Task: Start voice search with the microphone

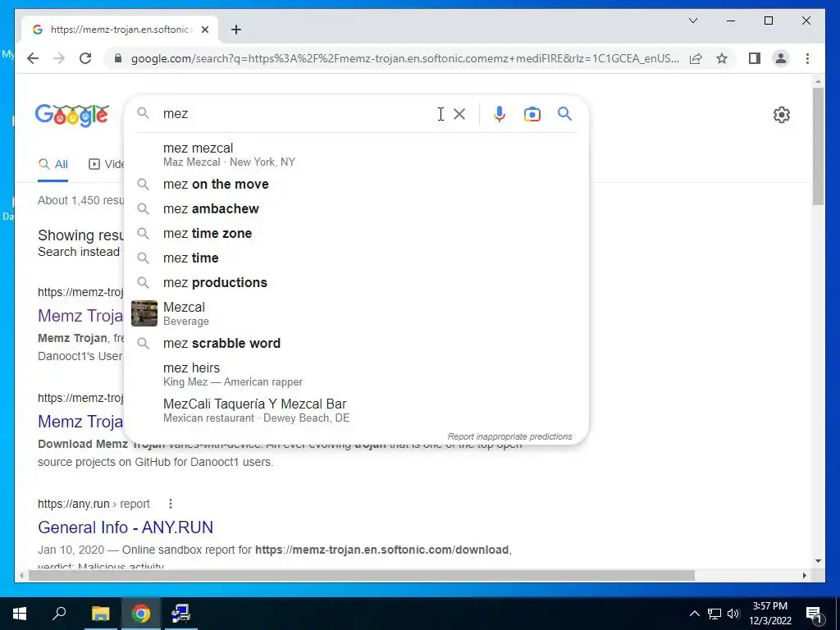Action: point(500,113)
